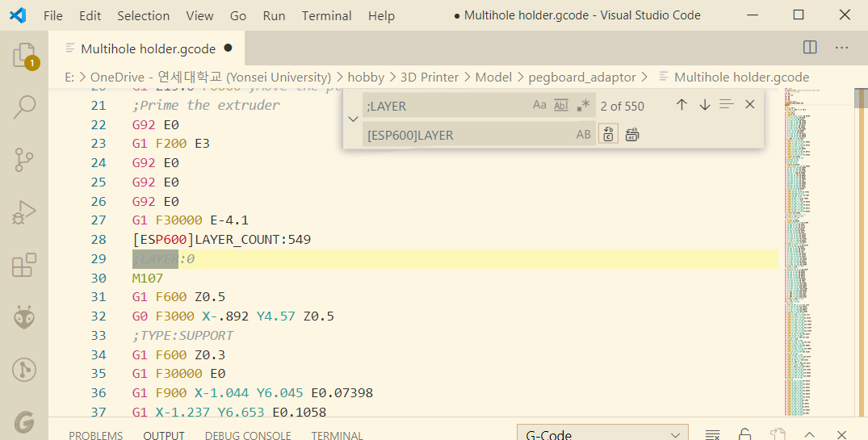Open the File menu
The height and width of the screenshot is (440, 868).
53,15
